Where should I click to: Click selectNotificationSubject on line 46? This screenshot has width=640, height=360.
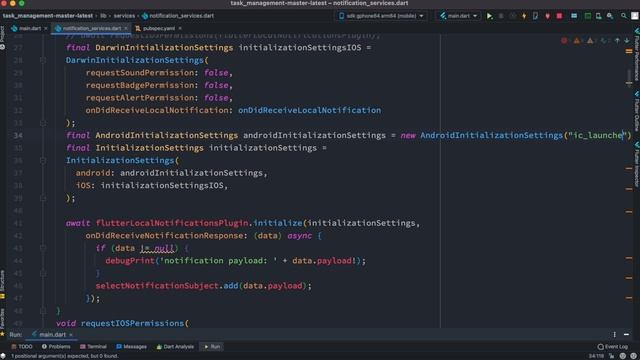(157, 286)
